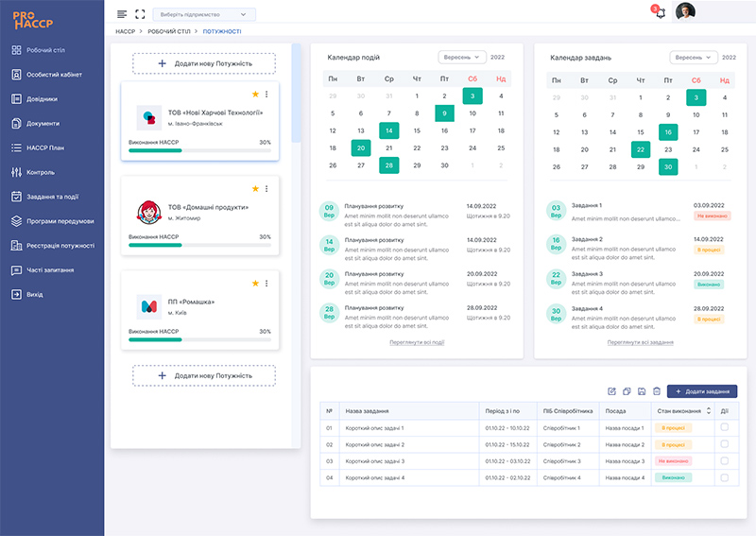Click the edit icon above task table

point(611,391)
